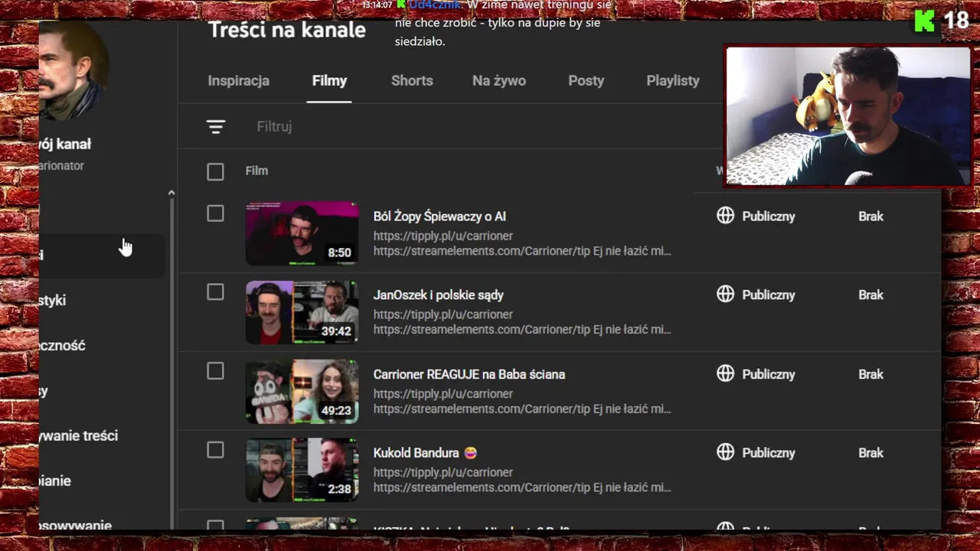Check box for Kukold Bandura video
Viewport: 980px width, 551px height.
[x=215, y=450]
